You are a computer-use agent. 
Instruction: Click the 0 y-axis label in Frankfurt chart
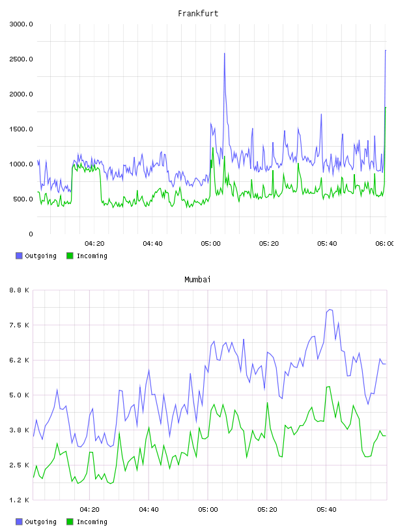point(31,234)
